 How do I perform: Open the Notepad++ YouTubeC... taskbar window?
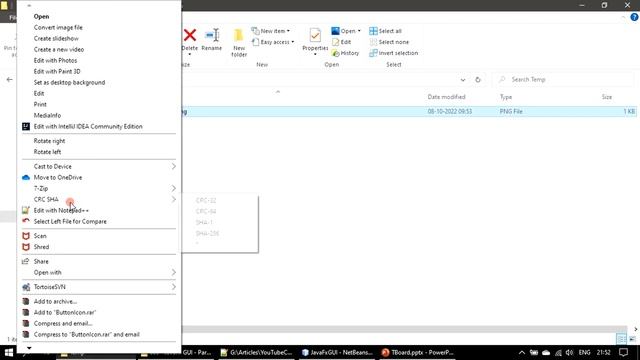click(257, 352)
